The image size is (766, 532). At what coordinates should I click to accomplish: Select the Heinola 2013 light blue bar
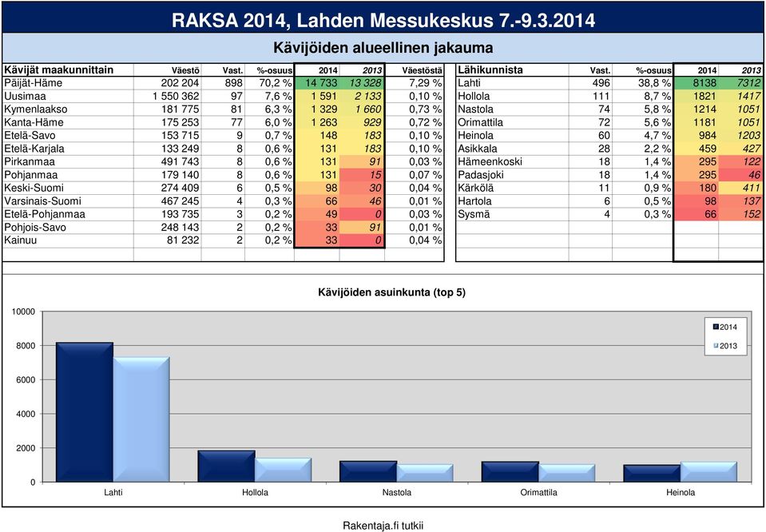(x=708, y=472)
